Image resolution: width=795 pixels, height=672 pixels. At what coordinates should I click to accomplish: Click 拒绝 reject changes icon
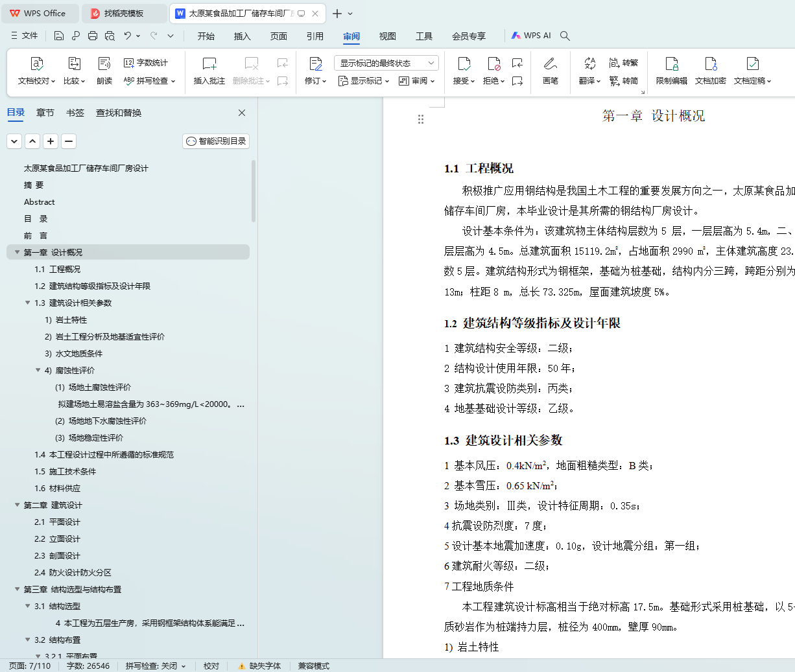coord(494,64)
